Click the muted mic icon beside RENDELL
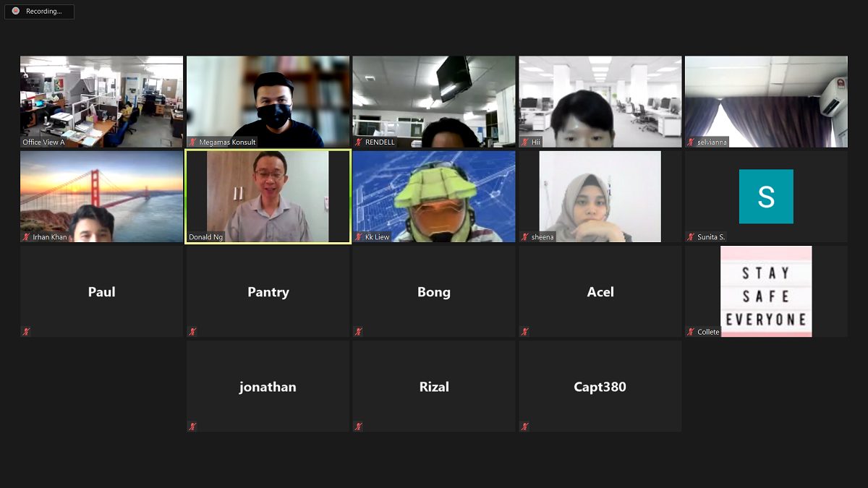Screen dimensions: 868x488 [359, 142]
